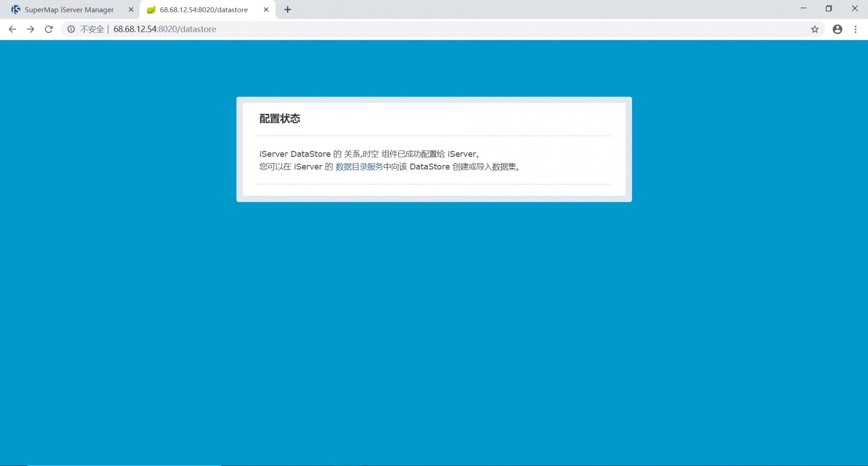Close the 68.68.12.54:8020/datastore tab
Viewport: 868px width, 466px height.
(x=266, y=10)
